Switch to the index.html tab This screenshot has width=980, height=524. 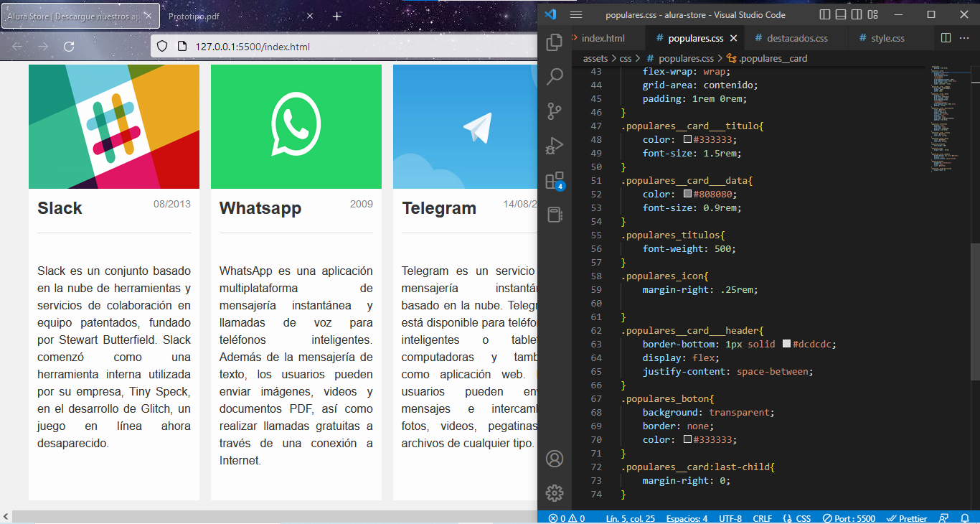pyautogui.click(x=603, y=39)
